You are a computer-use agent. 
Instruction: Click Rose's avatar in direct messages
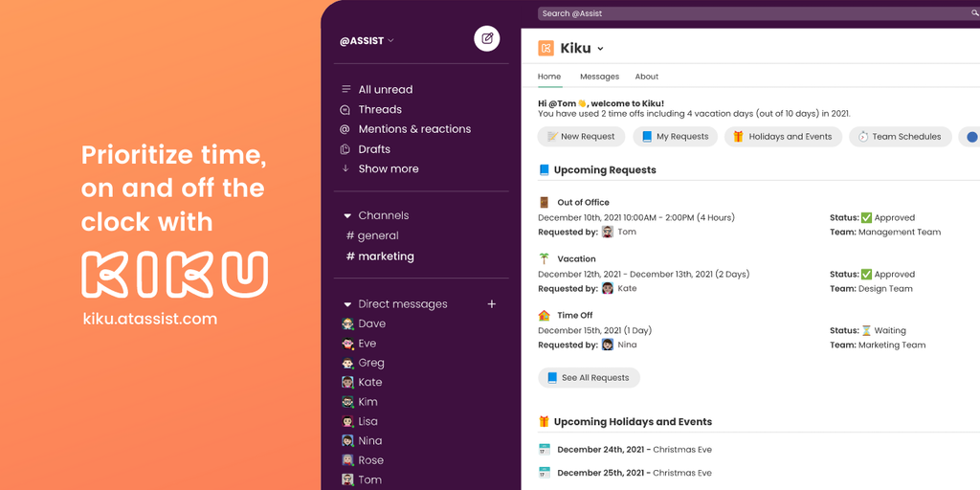click(x=348, y=460)
